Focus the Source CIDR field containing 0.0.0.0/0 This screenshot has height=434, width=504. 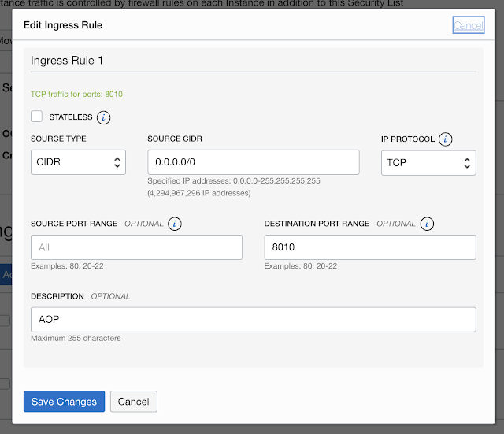pos(253,162)
